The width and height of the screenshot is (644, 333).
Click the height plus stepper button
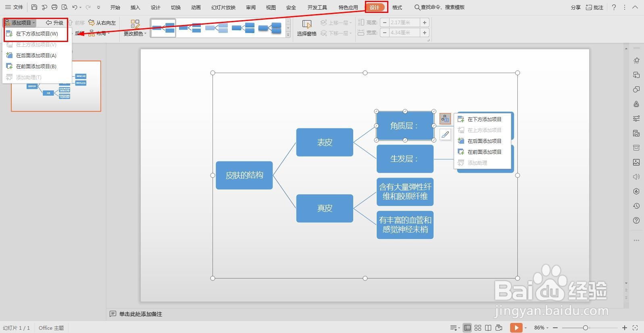click(425, 23)
